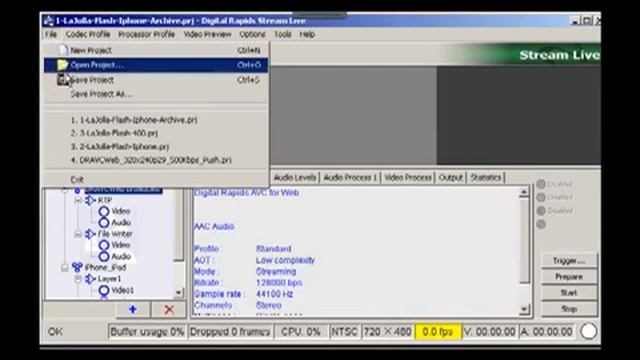Click the circle icon beside RTP Audio
Image resolution: width=640 pixels, height=360 pixels.
pos(104,222)
